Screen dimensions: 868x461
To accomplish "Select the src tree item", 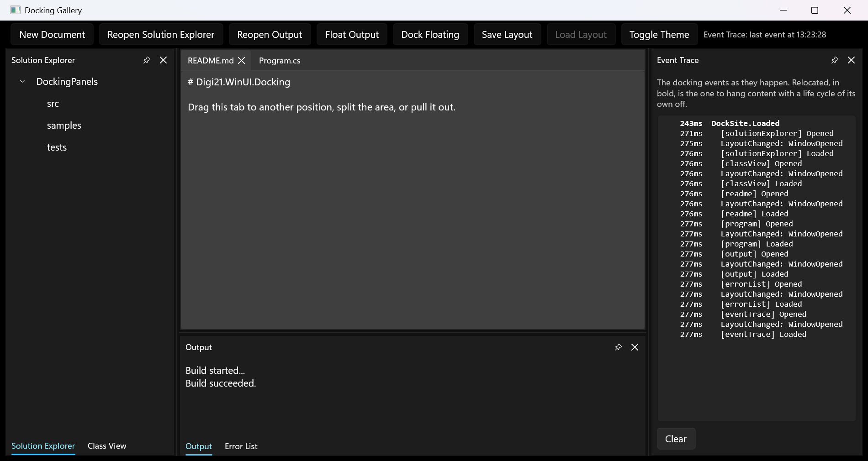I will [53, 104].
